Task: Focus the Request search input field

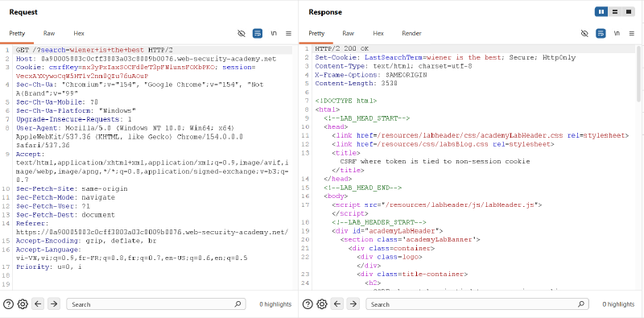Action: point(156,304)
